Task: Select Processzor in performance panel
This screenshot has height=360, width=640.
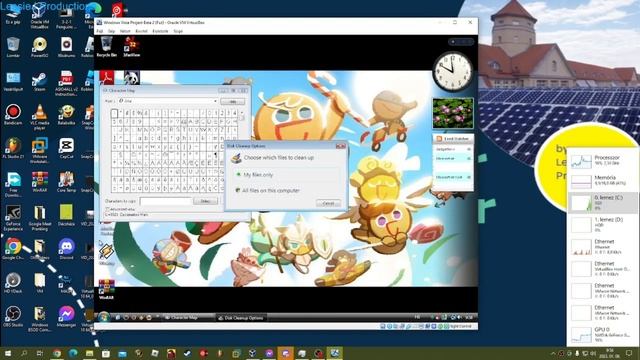Action: [603, 160]
